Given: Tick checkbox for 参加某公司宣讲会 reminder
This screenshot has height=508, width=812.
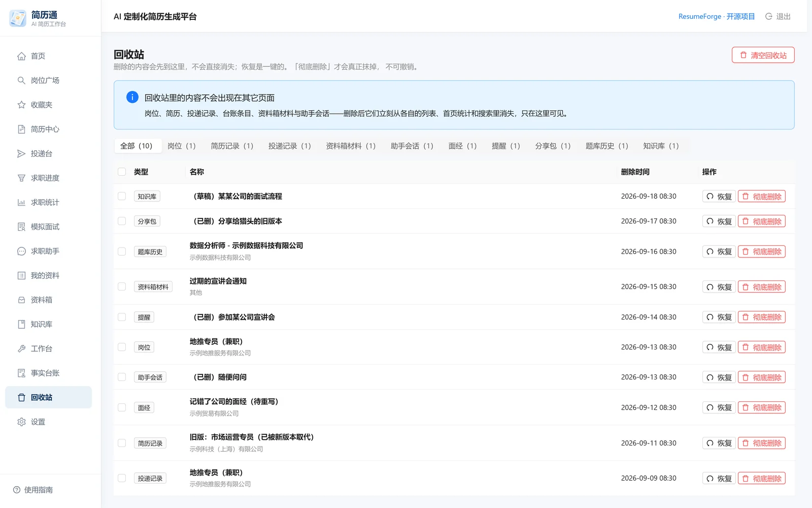Looking at the screenshot, I should [122, 317].
